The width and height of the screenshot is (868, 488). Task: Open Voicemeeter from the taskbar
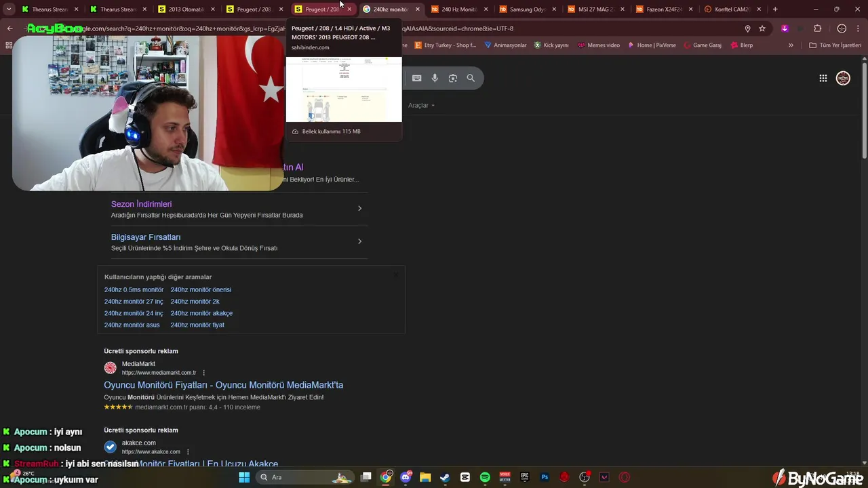505,477
